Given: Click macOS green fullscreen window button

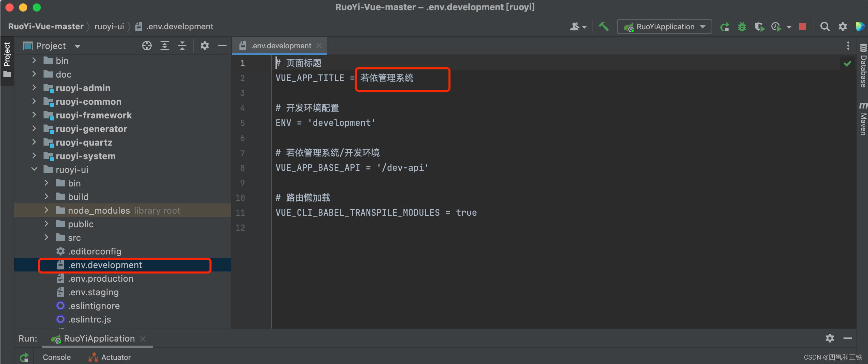Looking at the screenshot, I should 37,7.
